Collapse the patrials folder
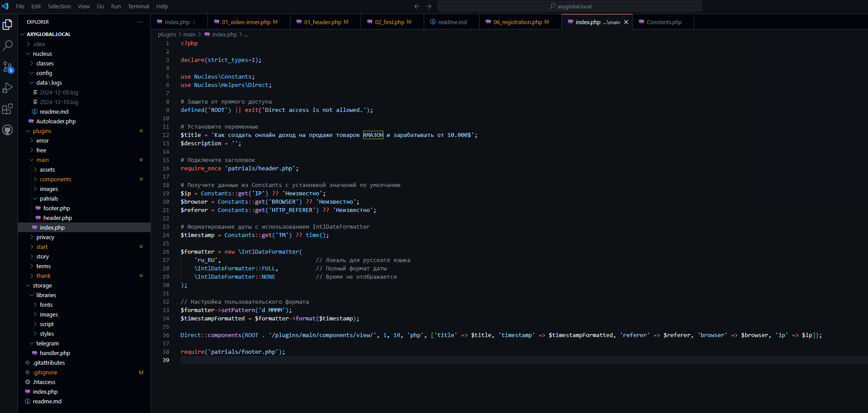The width and height of the screenshot is (868, 413). 49,198
